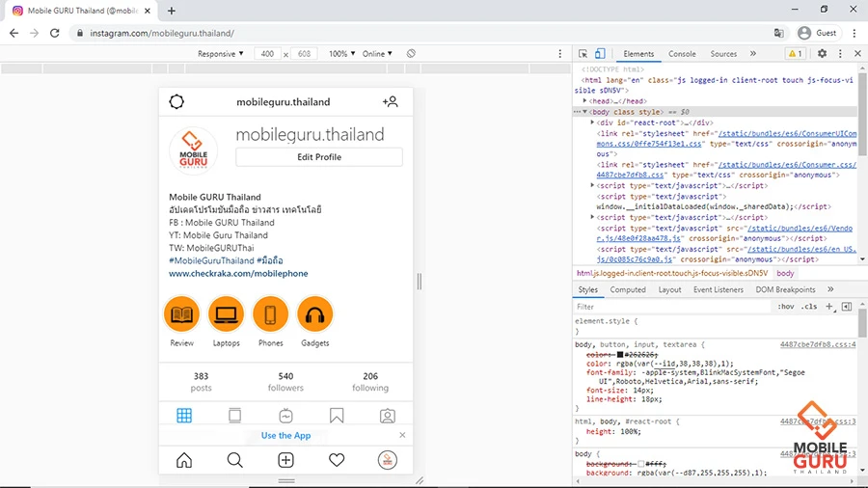Go to Instagram home feed icon

pyautogui.click(x=184, y=460)
